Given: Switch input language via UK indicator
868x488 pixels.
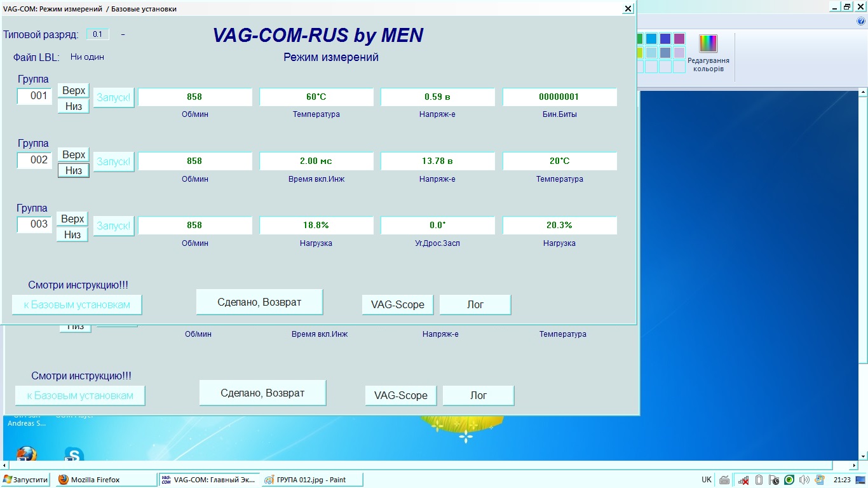Looking at the screenshot, I should point(707,480).
